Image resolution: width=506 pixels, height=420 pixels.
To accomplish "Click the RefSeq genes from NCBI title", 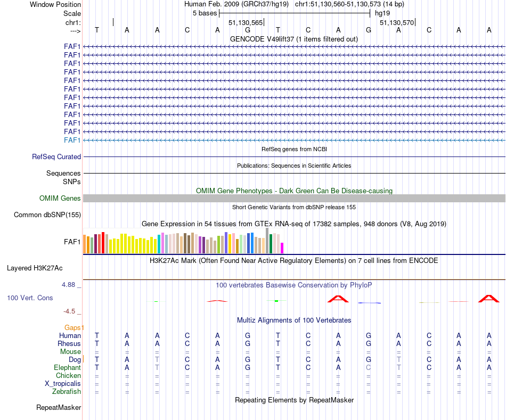I will [294, 149].
